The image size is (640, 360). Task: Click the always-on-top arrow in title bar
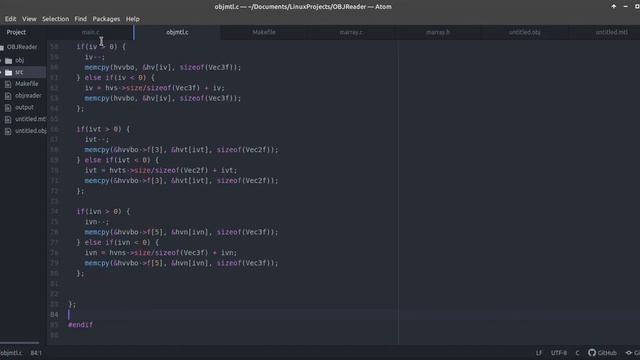[613, 7]
